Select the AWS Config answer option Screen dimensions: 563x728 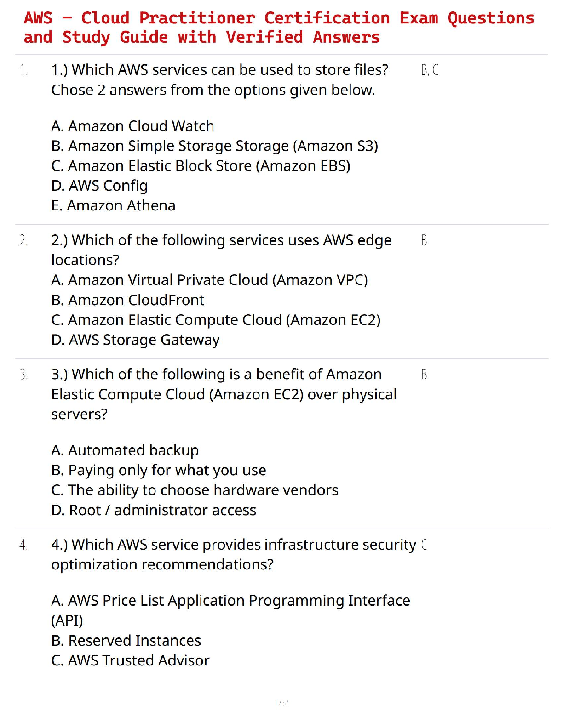coord(99,186)
